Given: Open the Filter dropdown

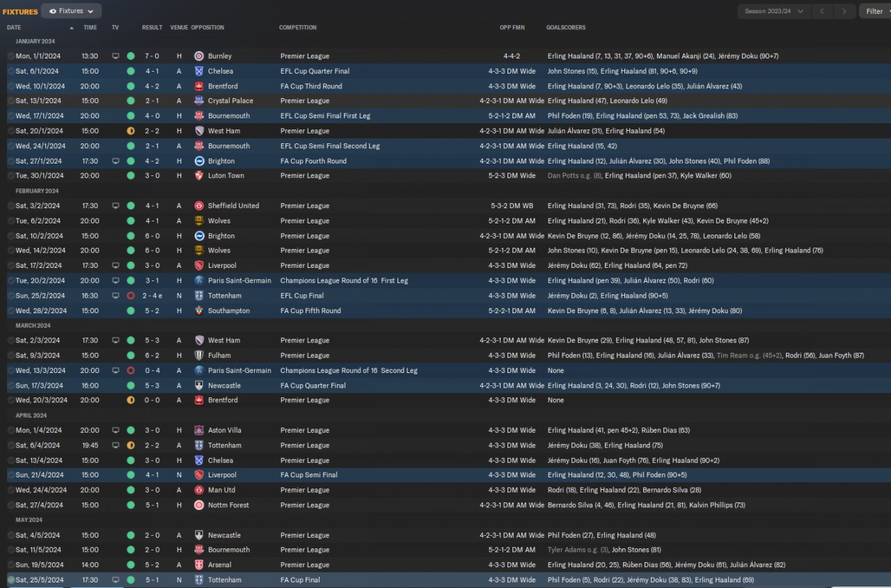Looking at the screenshot, I should click(x=874, y=11).
